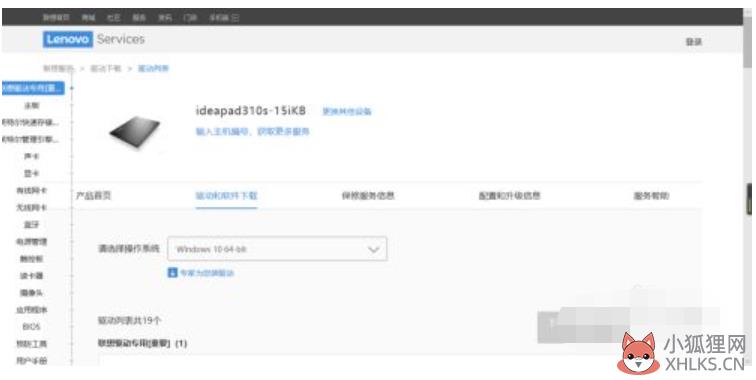Viewport: 756px width, 380px height.
Task: Click the 驱动列表共19个 count text
Action: tap(130, 320)
